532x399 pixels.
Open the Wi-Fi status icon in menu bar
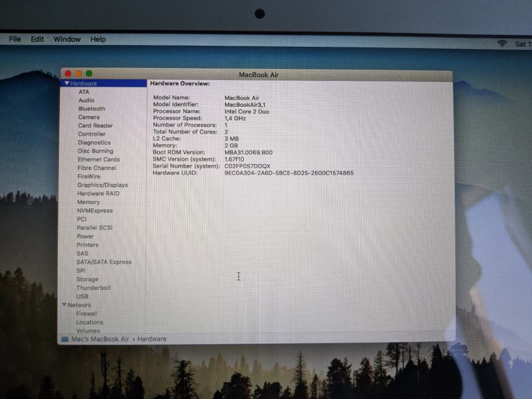[502, 43]
